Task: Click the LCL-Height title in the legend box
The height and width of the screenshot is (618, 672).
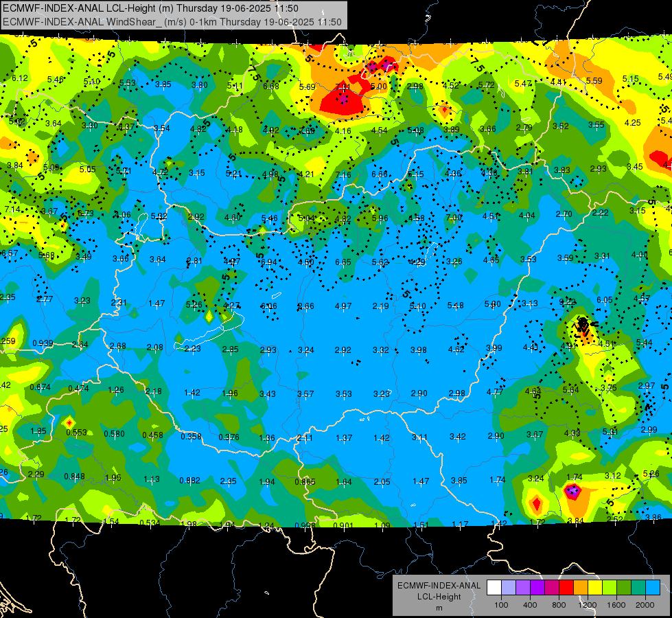Action: (439, 597)
